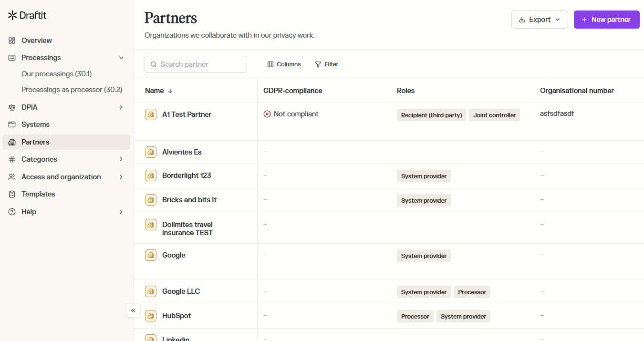Open Our processings (30.1) link
This screenshot has height=341, width=644.
(56, 74)
